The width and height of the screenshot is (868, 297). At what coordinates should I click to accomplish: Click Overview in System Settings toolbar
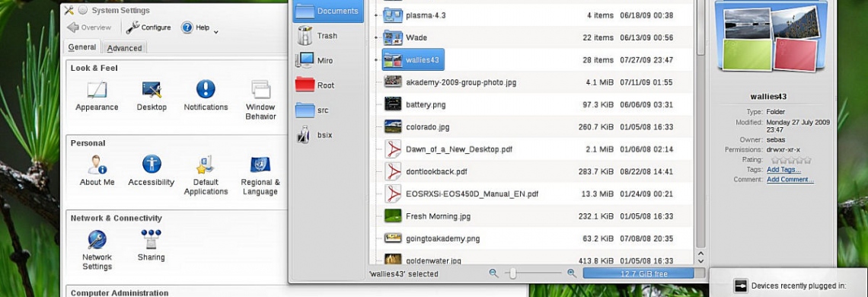[89, 27]
